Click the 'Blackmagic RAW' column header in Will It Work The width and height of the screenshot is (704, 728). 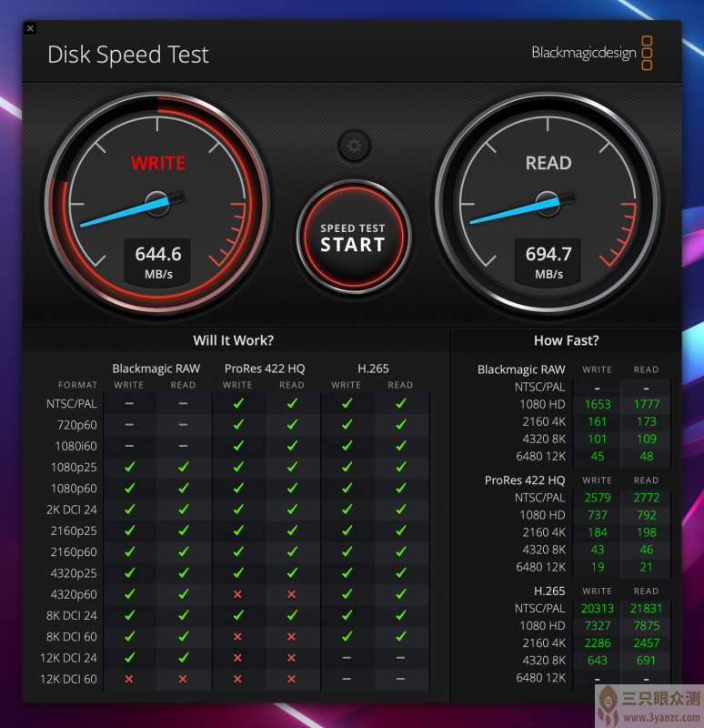tap(156, 369)
